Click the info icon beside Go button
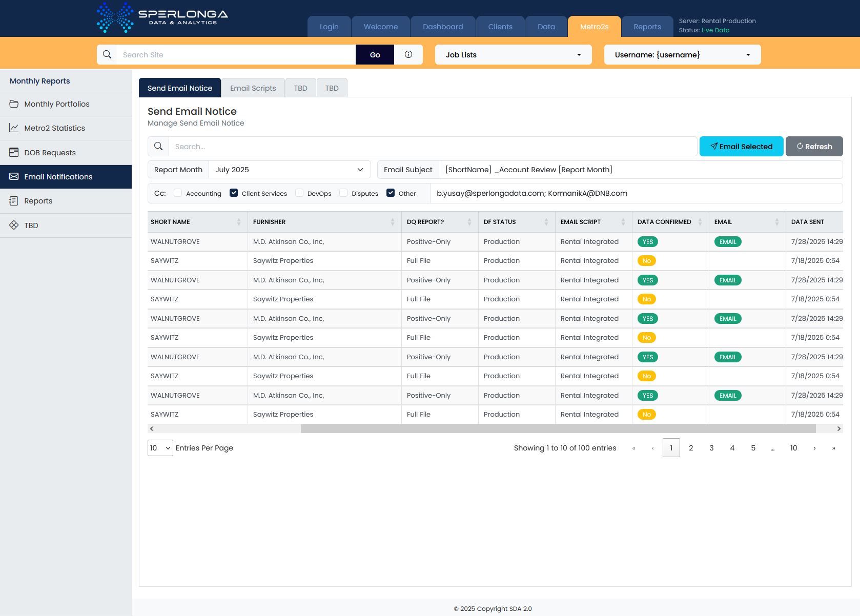This screenshot has height=616, width=860. [408, 55]
